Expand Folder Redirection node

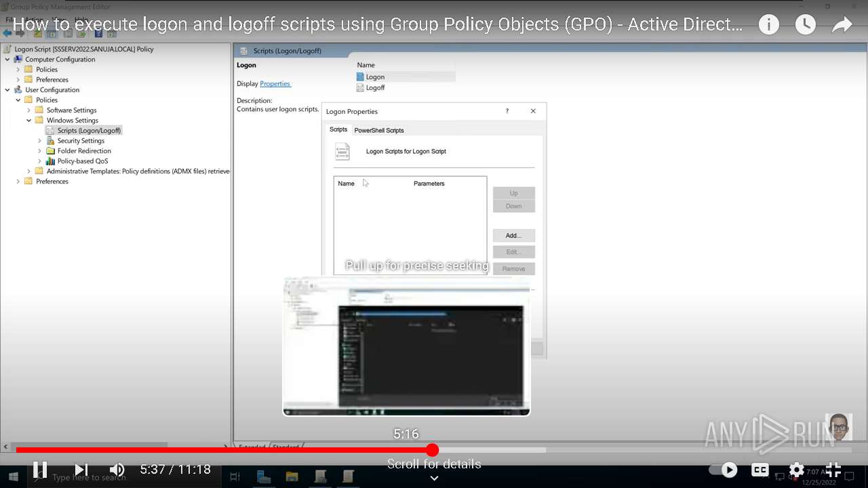click(40, 150)
